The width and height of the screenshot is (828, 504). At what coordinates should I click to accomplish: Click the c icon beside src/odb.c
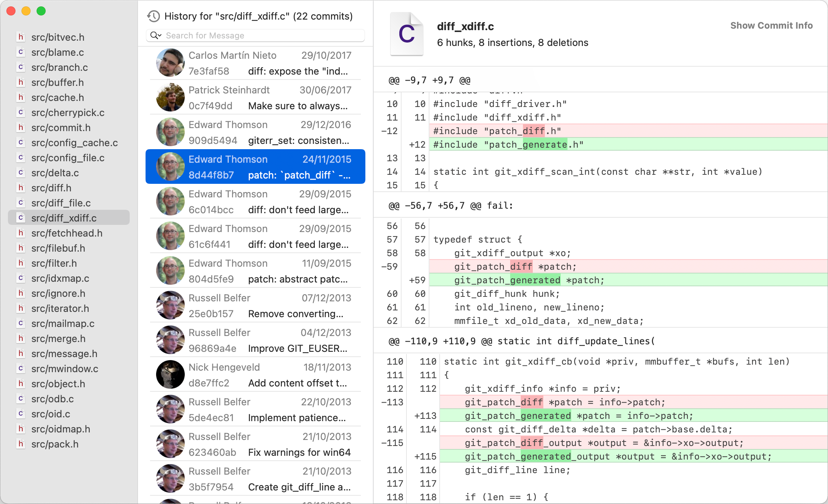[21, 399]
